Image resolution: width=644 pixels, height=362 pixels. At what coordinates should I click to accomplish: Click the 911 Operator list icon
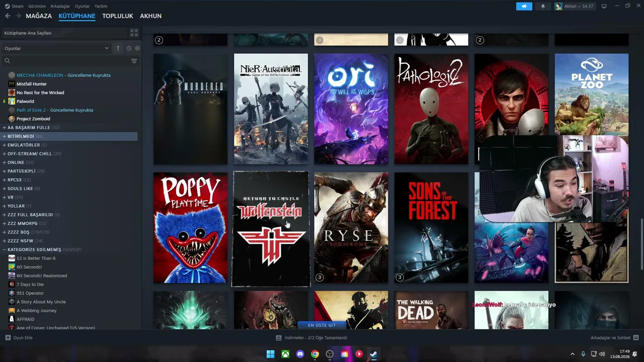pyautogui.click(x=12, y=293)
